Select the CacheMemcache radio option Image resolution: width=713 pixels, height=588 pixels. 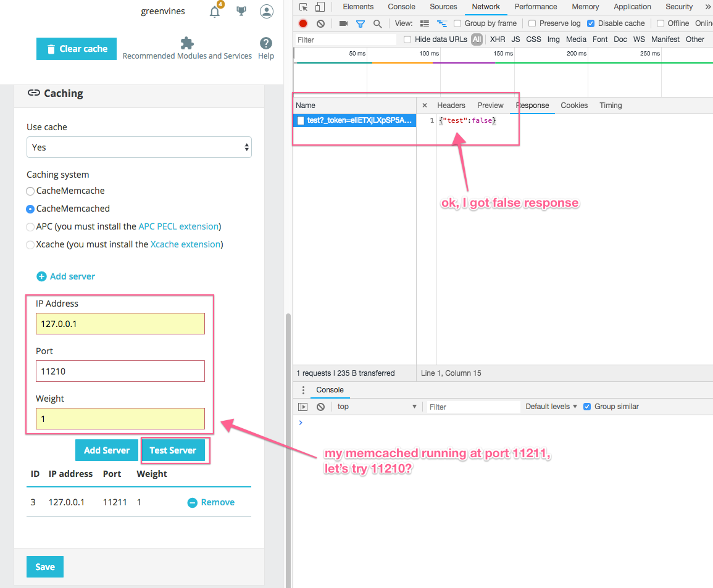[30, 191]
